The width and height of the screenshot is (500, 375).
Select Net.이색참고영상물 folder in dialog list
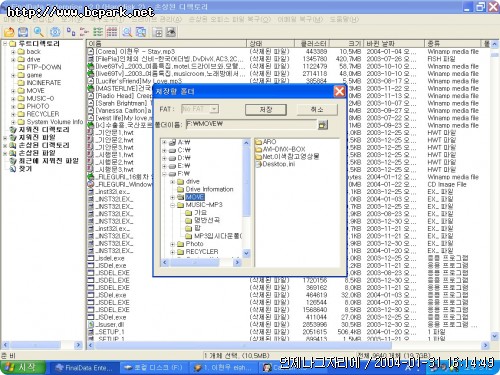[x=291, y=157]
